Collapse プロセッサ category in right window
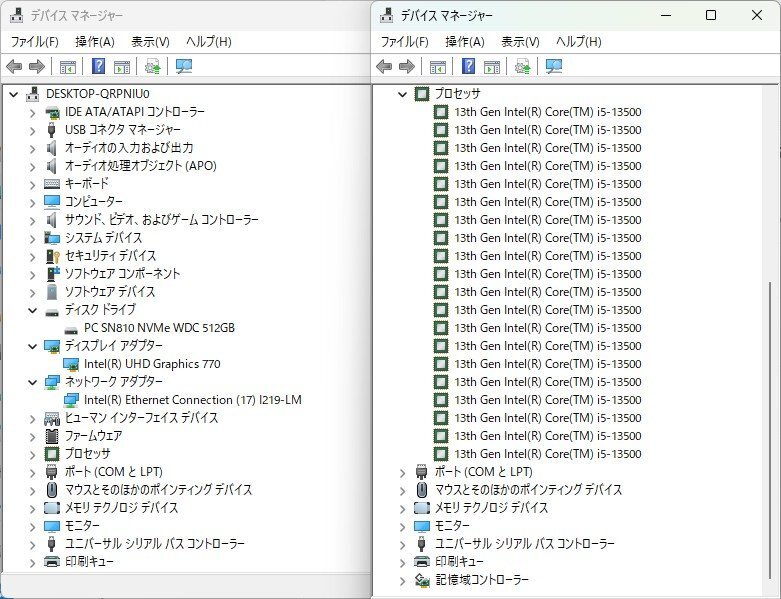This screenshot has width=781, height=599. pos(402,94)
